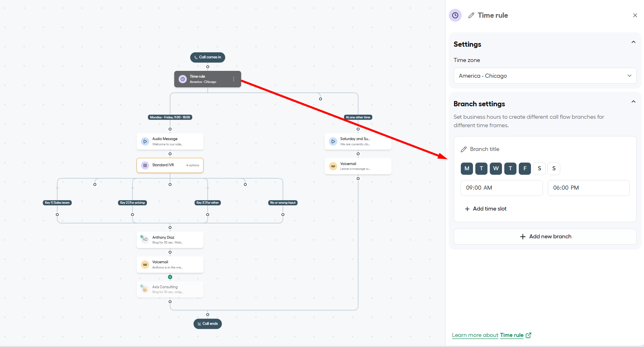Open the three-dot menu on the Time rule node
Screen dimensions: 644x347
[x=233, y=79]
